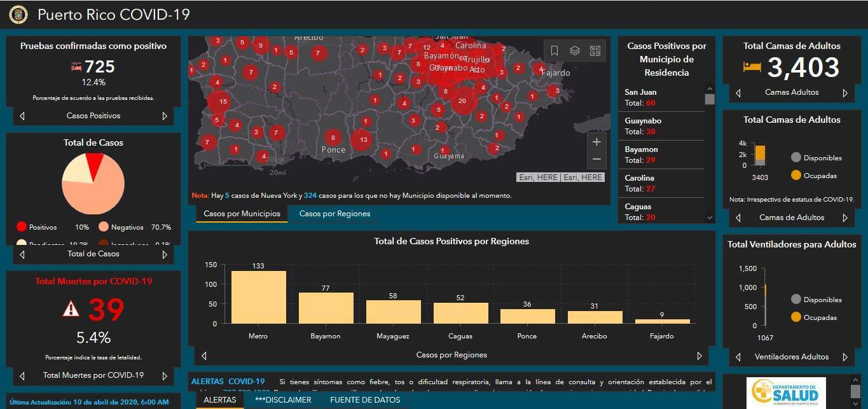Open the FUENTE DE DATOS tab

click(x=365, y=400)
